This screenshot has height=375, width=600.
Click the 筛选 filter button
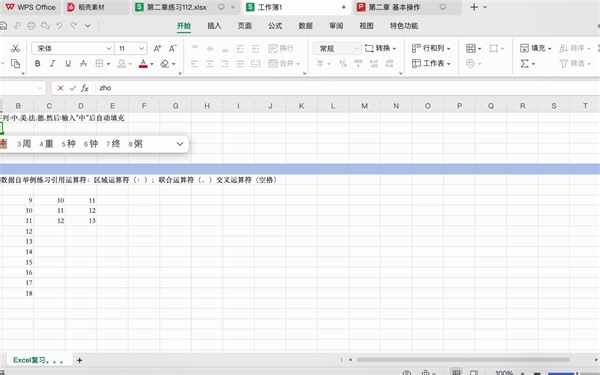pos(575,64)
